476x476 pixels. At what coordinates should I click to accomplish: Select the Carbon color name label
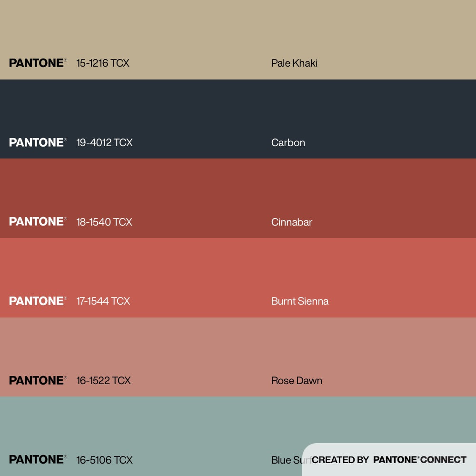tap(288, 142)
